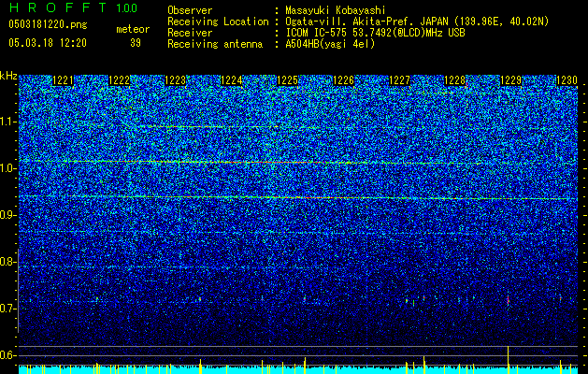This screenshot has width=588, height=374.
Task: Click the 'Observer' field label
Action: 190,10
